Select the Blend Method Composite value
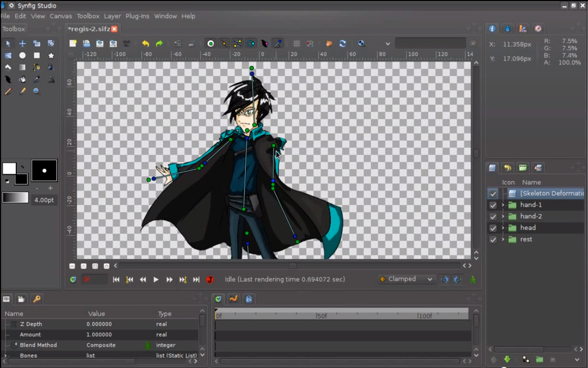 101,345
